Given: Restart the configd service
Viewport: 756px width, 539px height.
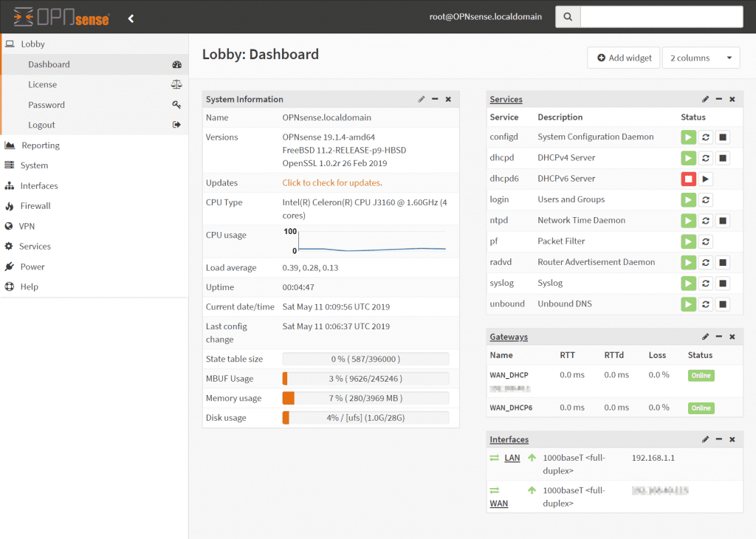Looking at the screenshot, I should point(705,137).
